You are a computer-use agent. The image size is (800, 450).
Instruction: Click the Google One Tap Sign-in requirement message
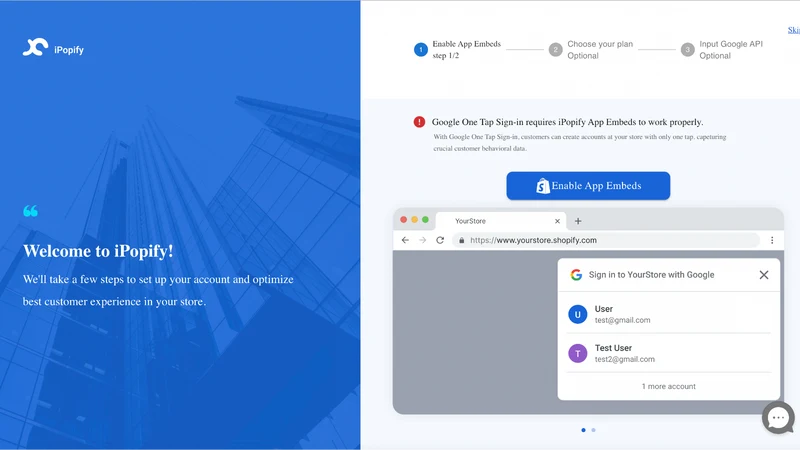point(567,122)
